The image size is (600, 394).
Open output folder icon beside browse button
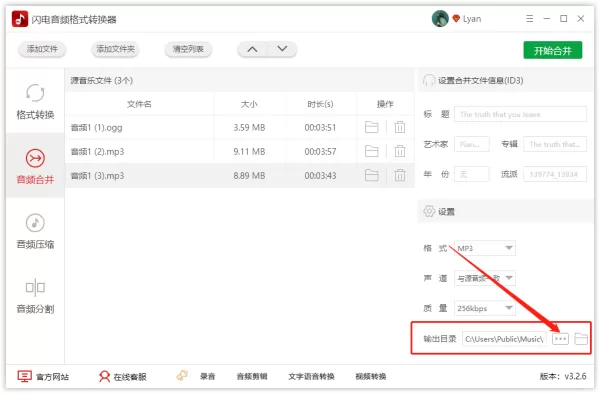tap(581, 339)
